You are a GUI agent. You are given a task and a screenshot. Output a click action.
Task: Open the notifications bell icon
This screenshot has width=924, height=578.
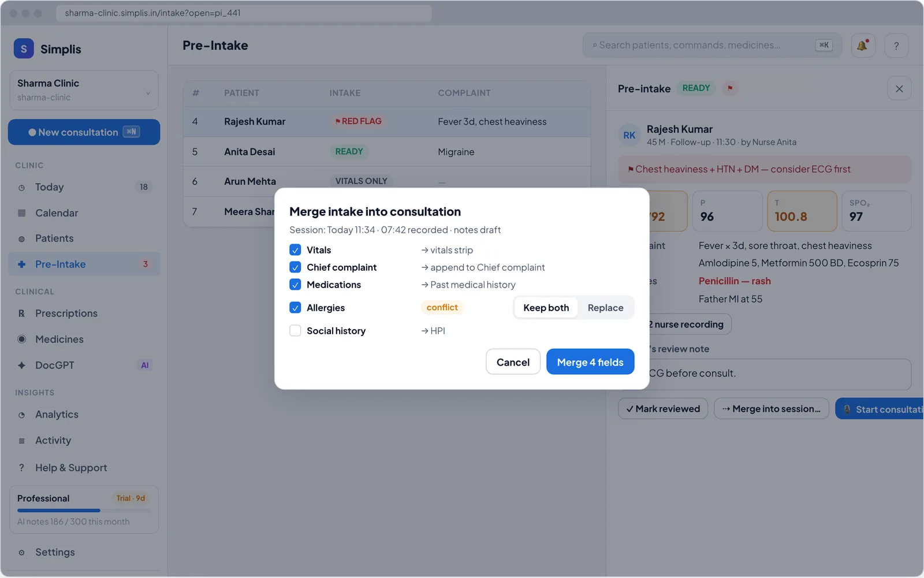pos(863,46)
